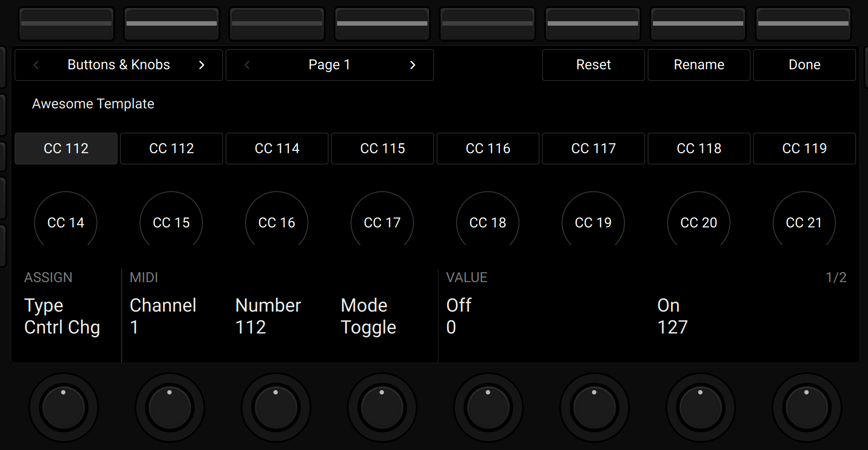Image resolution: width=868 pixels, height=450 pixels.
Task: Open the Type dropdown showing Cntrl Chg
Action: click(x=62, y=316)
